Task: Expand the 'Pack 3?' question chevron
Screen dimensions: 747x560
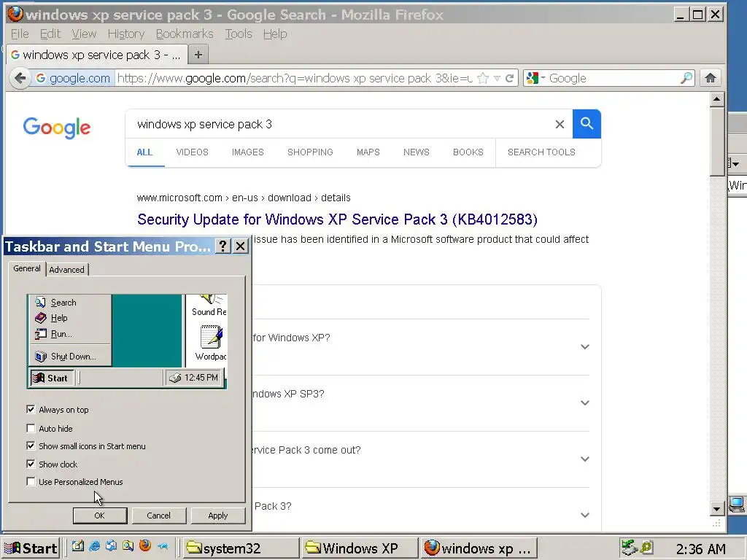Action: (585, 515)
